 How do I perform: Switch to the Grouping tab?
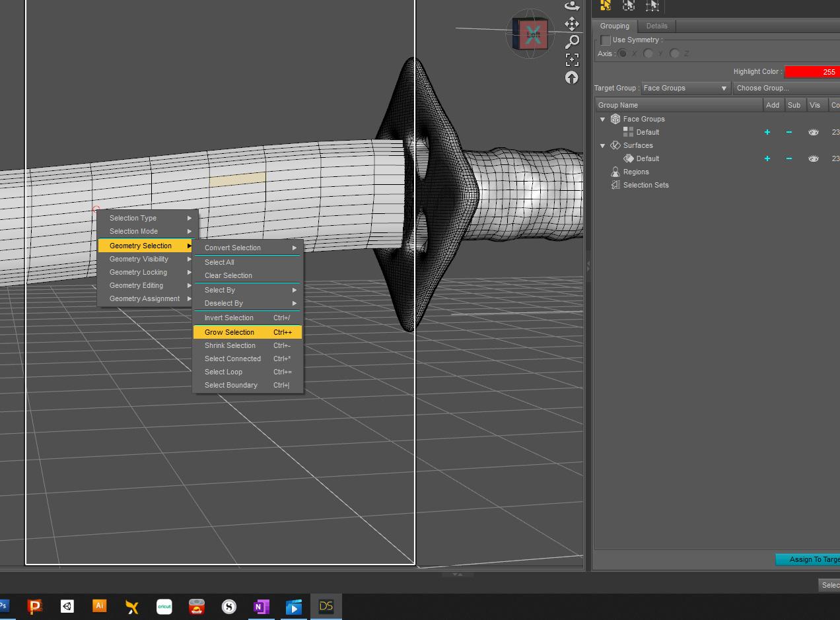(614, 26)
